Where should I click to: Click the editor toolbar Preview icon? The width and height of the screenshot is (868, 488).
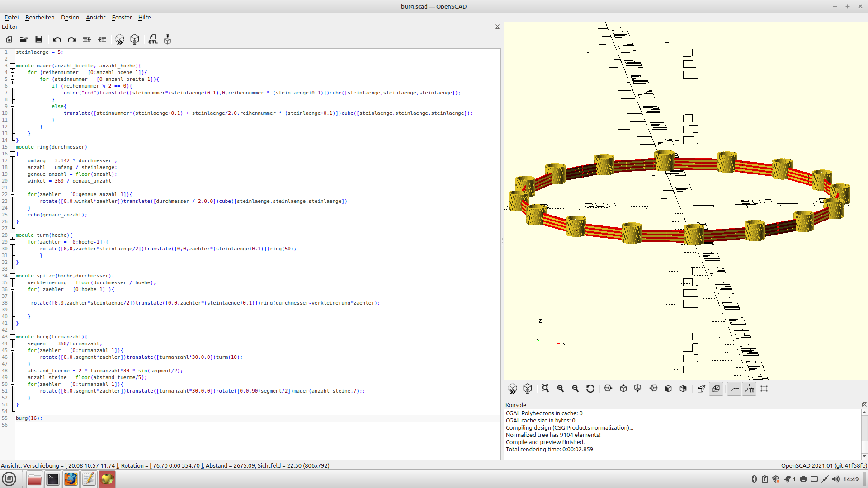click(119, 40)
